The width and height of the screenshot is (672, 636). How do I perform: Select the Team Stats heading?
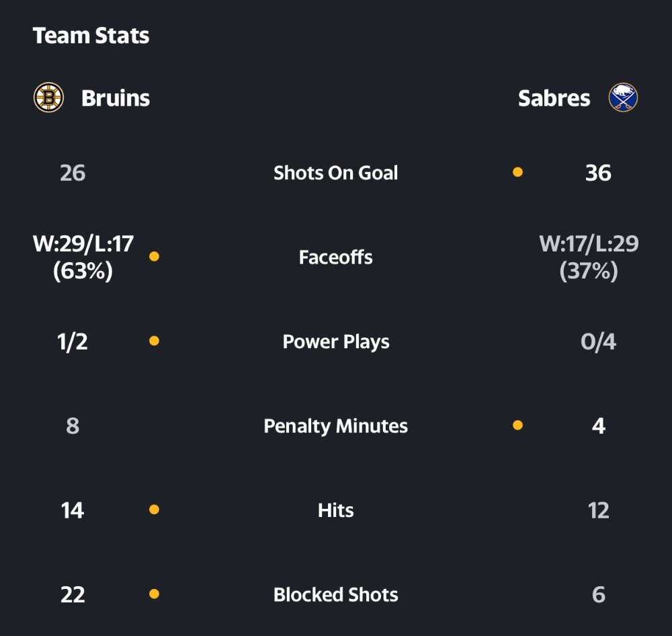tap(91, 36)
